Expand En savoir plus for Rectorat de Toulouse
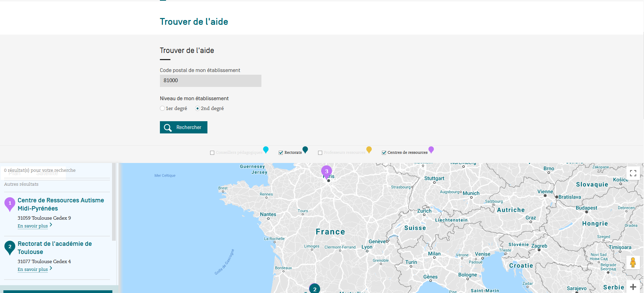This screenshot has height=293, width=644. (33, 269)
